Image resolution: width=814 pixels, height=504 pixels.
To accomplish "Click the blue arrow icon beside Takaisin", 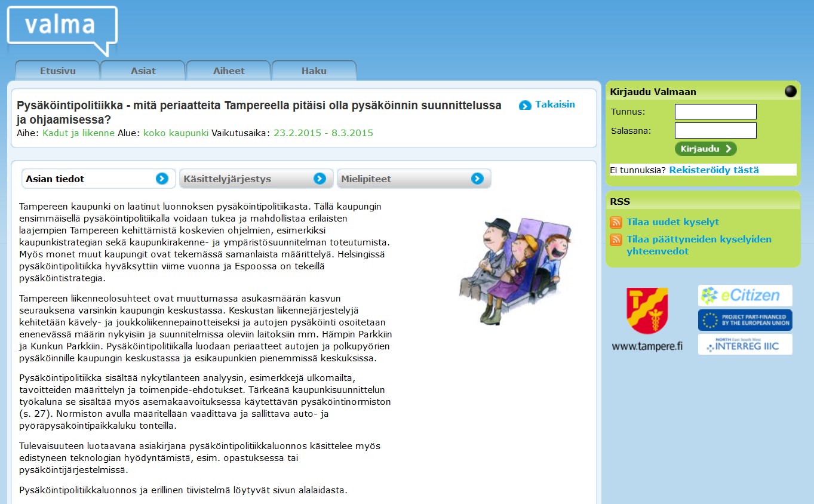I will [525, 105].
